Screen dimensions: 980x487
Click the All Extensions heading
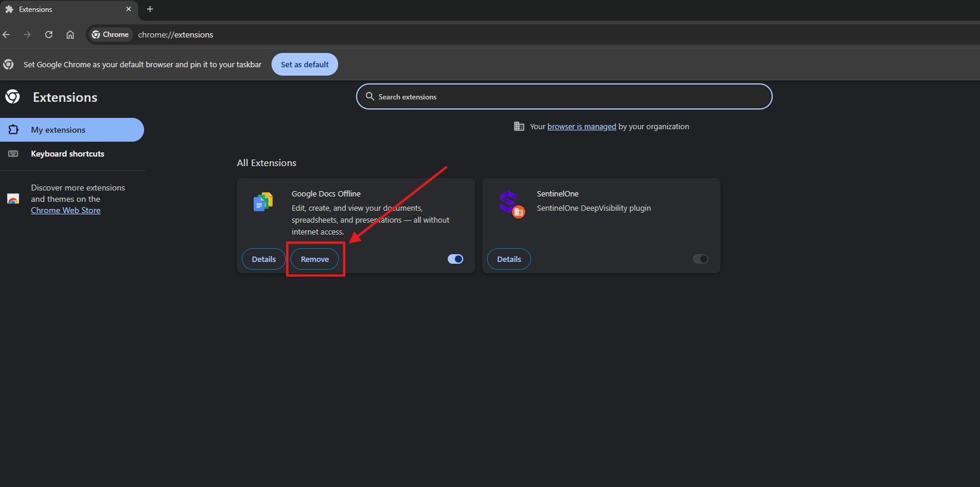point(267,163)
